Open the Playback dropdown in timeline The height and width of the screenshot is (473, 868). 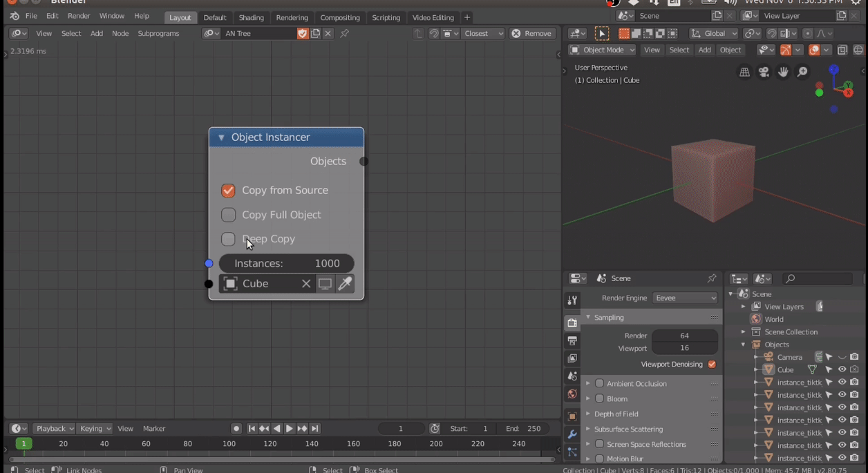[54, 428]
